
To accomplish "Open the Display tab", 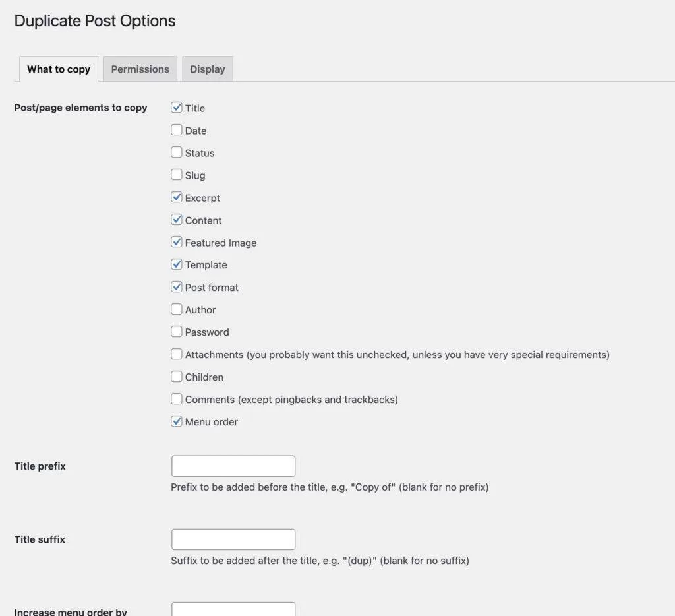I will [x=208, y=69].
